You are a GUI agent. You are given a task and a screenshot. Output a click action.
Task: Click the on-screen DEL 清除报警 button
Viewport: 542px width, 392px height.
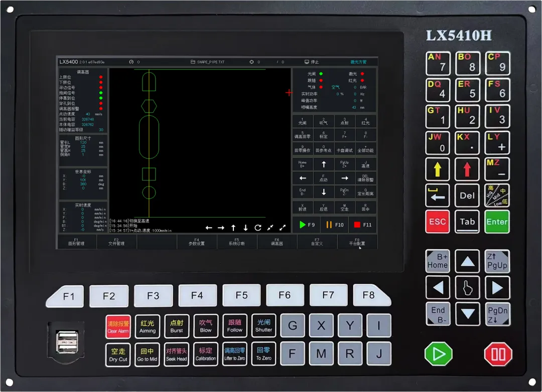[366, 178]
